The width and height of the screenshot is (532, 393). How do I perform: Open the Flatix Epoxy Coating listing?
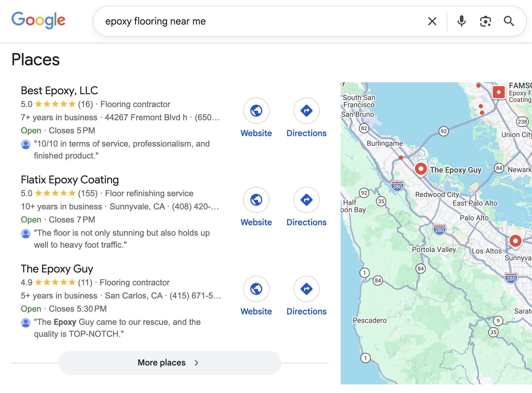click(x=69, y=179)
